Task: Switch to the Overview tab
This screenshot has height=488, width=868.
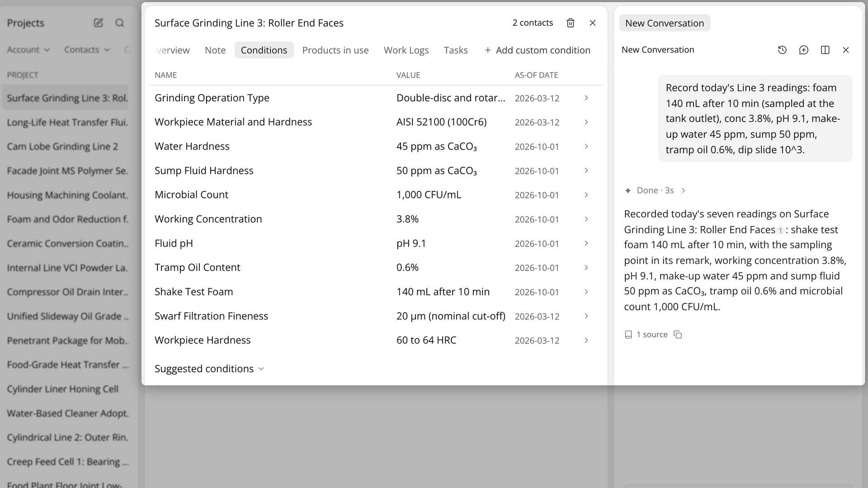Action: (172, 50)
